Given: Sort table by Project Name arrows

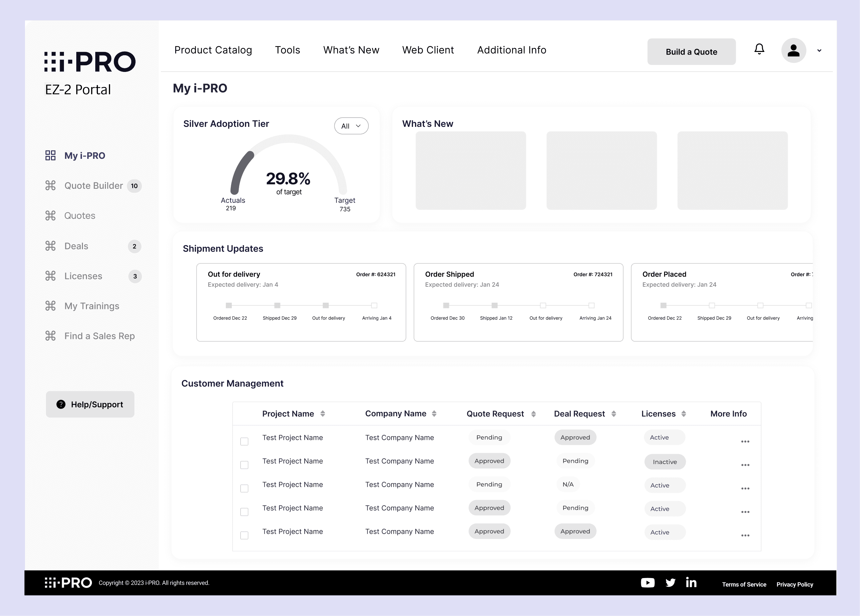Looking at the screenshot, I should pyautogui.click(x=323, y=414).
